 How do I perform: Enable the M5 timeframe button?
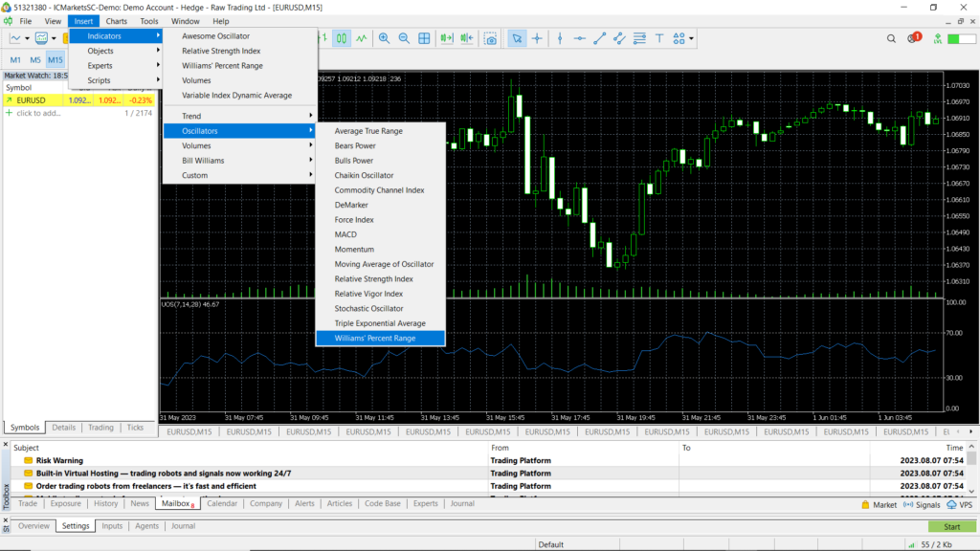36,58
